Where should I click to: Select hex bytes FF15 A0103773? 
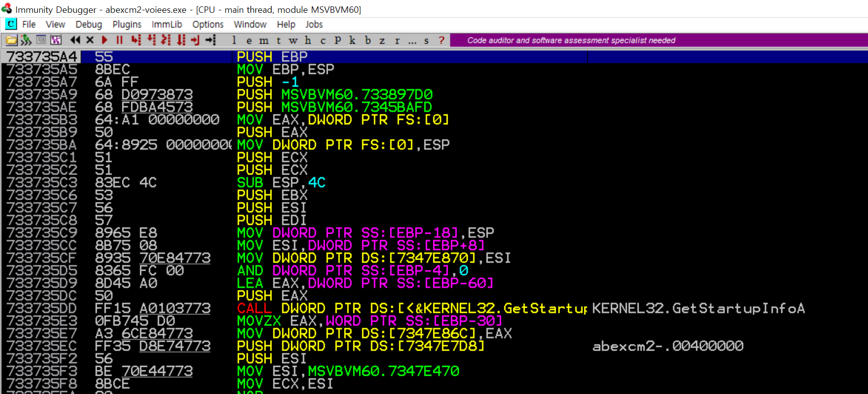(x=152, y=308)
